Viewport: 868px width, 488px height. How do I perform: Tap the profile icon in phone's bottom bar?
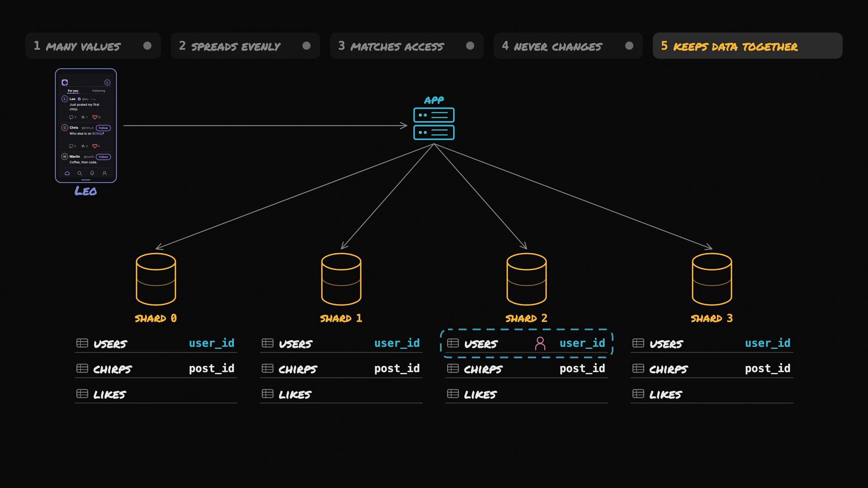tap(104, 173)
